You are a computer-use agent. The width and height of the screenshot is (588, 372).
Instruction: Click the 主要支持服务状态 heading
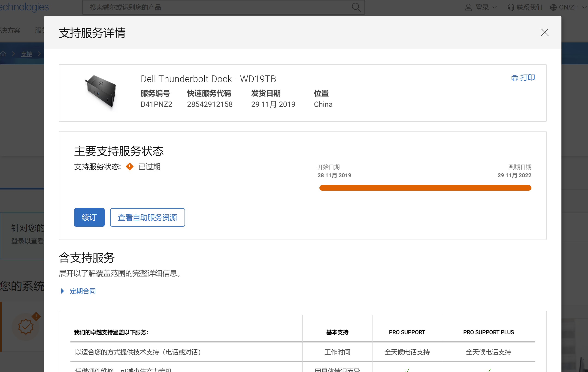pos(119,151)
